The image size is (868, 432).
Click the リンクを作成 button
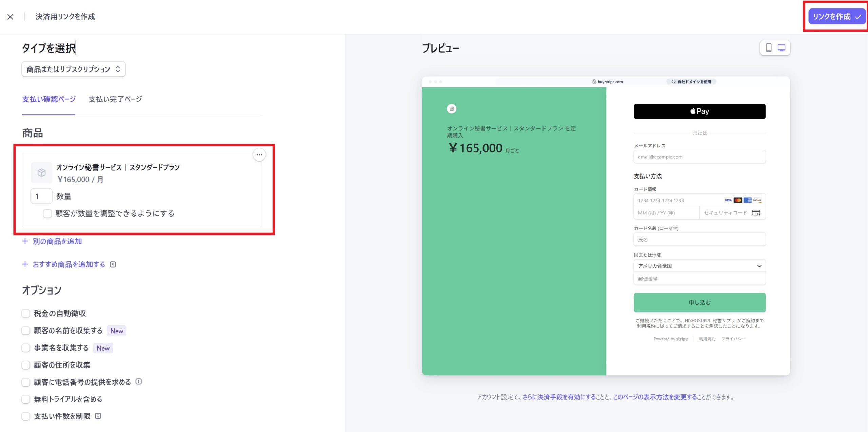tap(836, 17)
